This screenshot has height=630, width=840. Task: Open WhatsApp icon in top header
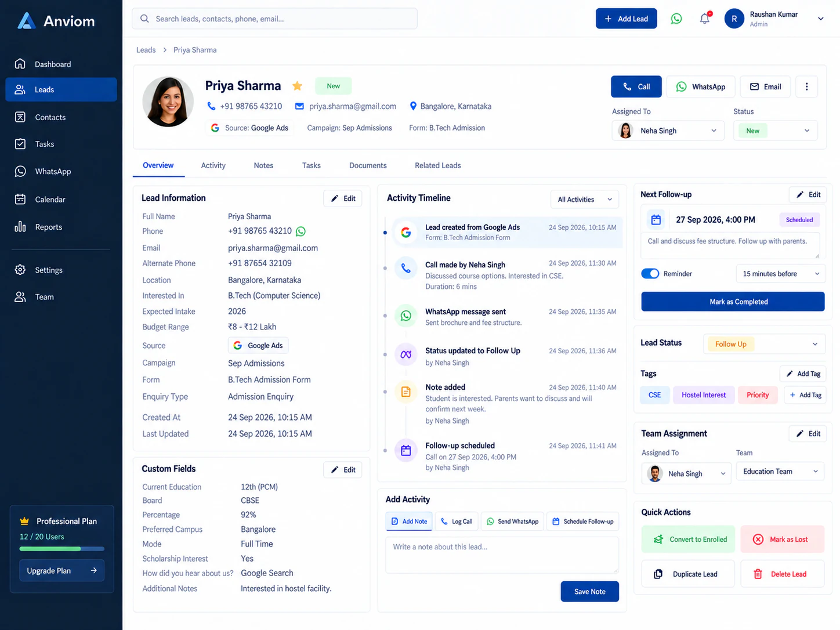(x=676, y=19)
